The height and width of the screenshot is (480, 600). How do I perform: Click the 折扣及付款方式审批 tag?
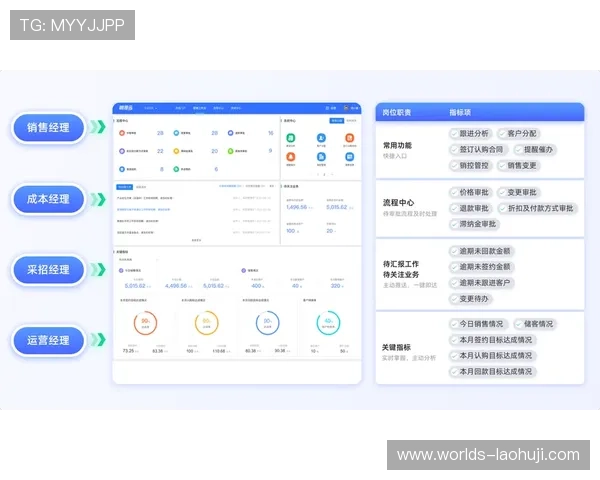click(x=537, y=208)
